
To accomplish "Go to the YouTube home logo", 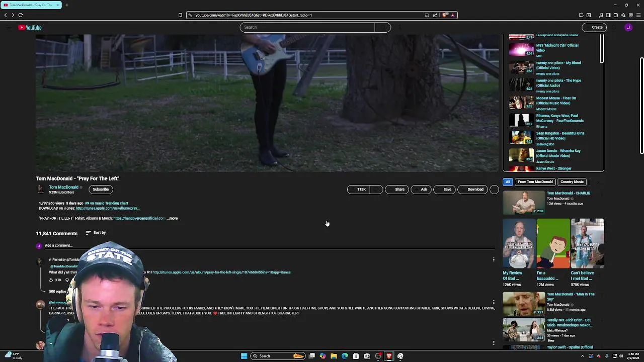I will pos(30,28).
